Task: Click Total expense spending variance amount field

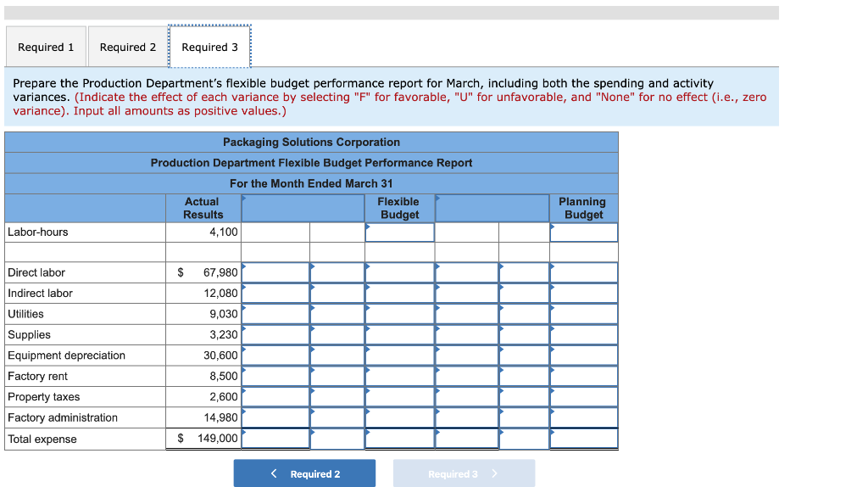Action: pos(275,439)
